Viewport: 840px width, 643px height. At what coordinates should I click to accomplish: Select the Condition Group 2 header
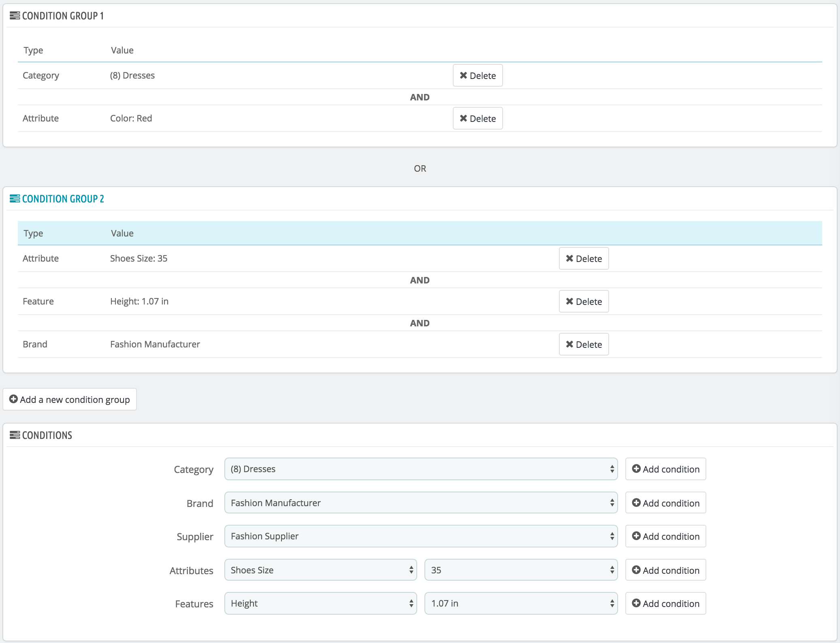(63, 199)
